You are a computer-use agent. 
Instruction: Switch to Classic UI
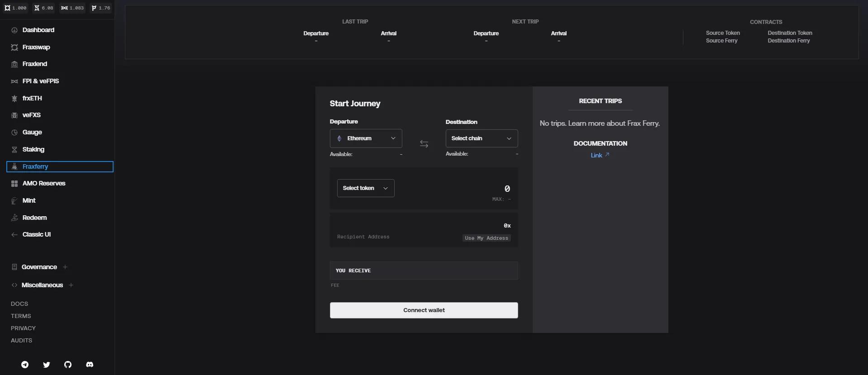[x=37, y=235]
